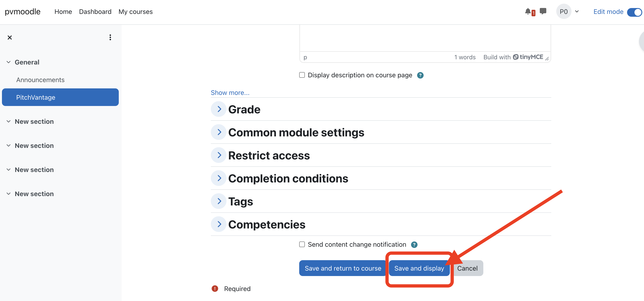Click help icon for display description
This screenshot has height=301, width=644.
(420, 75)
